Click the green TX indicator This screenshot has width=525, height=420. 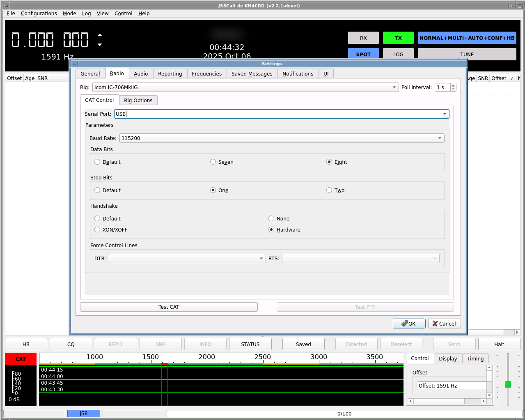[398, 37]
